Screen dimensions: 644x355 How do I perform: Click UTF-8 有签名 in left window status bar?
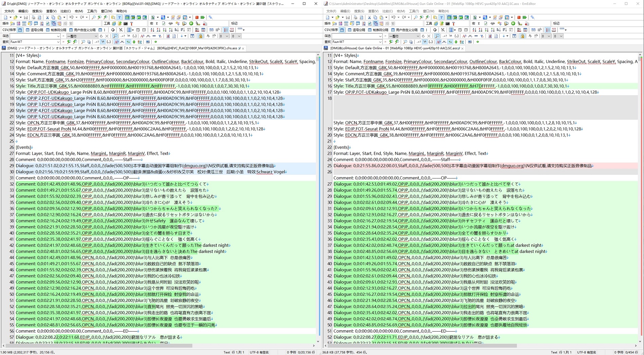coord(259,352)
